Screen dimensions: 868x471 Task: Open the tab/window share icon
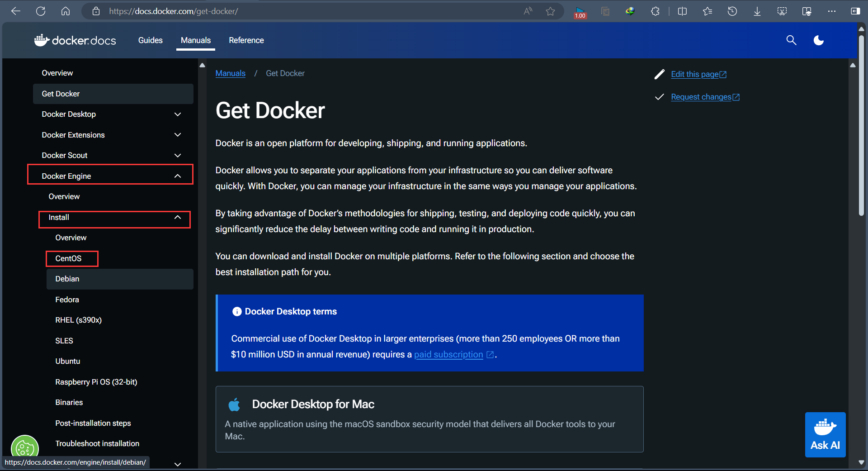(x=807, y=11)
